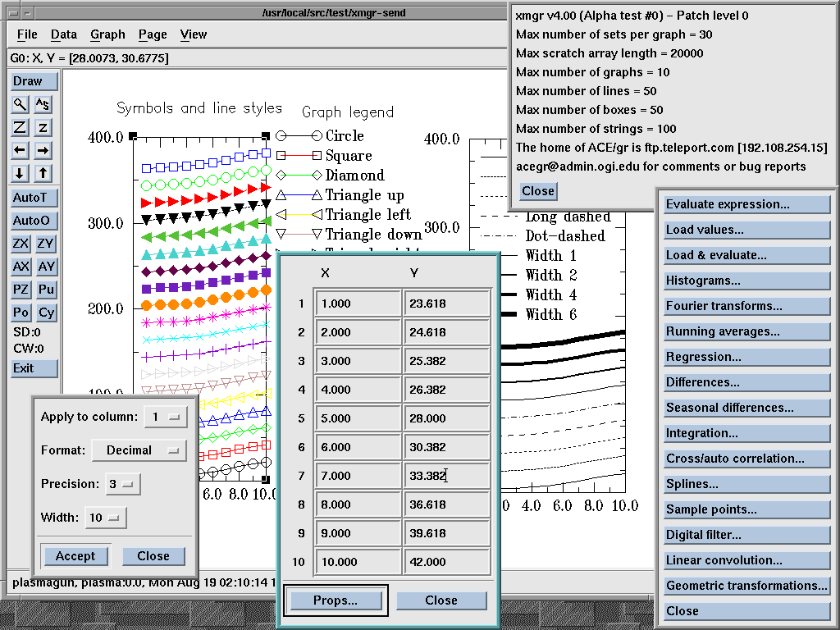Click the Y value field in row 7

point(446,476)
